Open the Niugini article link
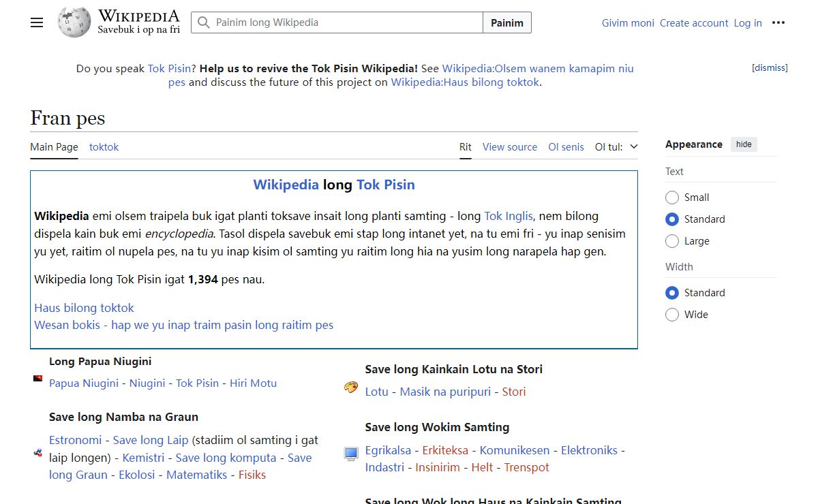This screenshot has height=504, width=818. pyautogui.click(x=147, y=383)
